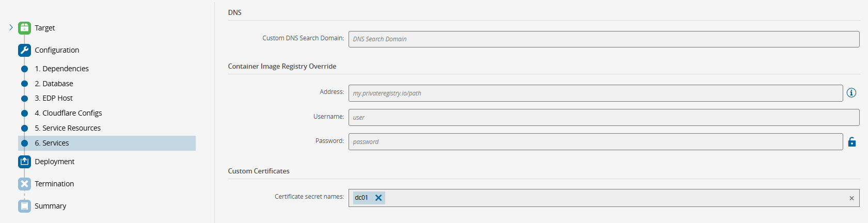Click the Summary step icon

24,206
